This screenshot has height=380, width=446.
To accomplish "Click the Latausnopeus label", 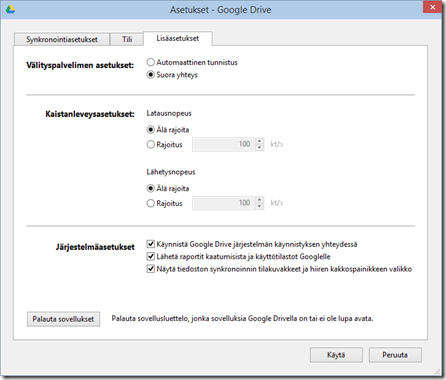I will 169,113.
